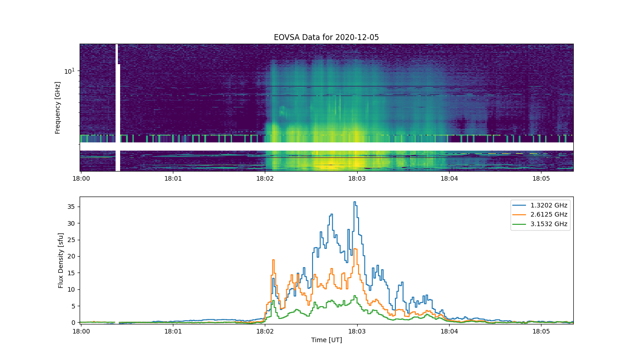Click the orange line sample in legend
The image size is (637, 364).
coord(520,215)
